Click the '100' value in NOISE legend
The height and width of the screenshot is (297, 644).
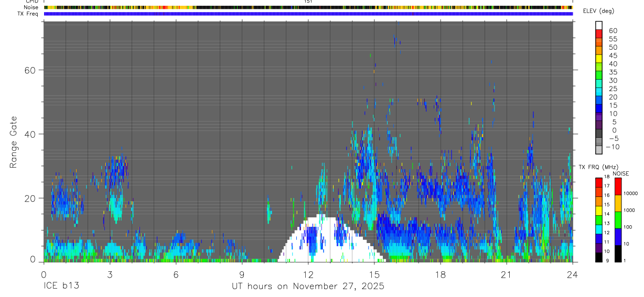(628, 227)
